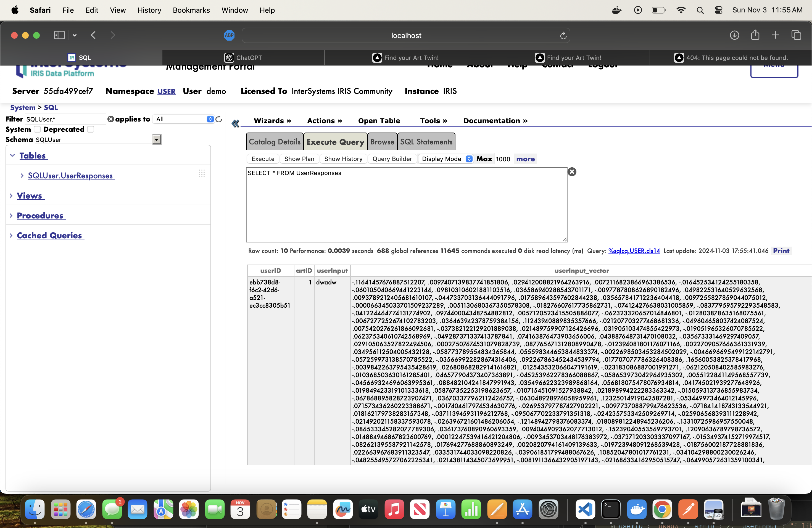Click the Safari page reload icon
812x528 pixels.
(x=563, y=35)
